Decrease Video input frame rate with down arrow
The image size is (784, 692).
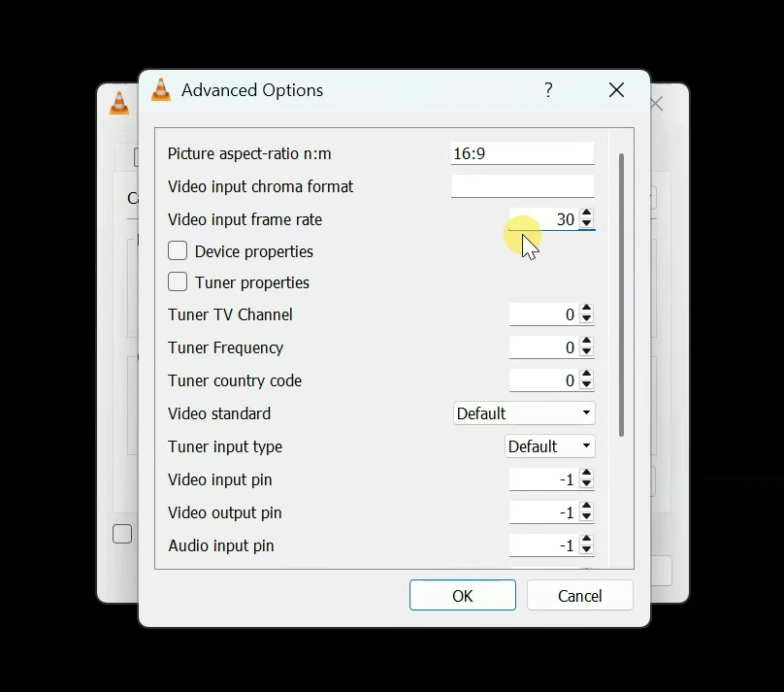586,224
